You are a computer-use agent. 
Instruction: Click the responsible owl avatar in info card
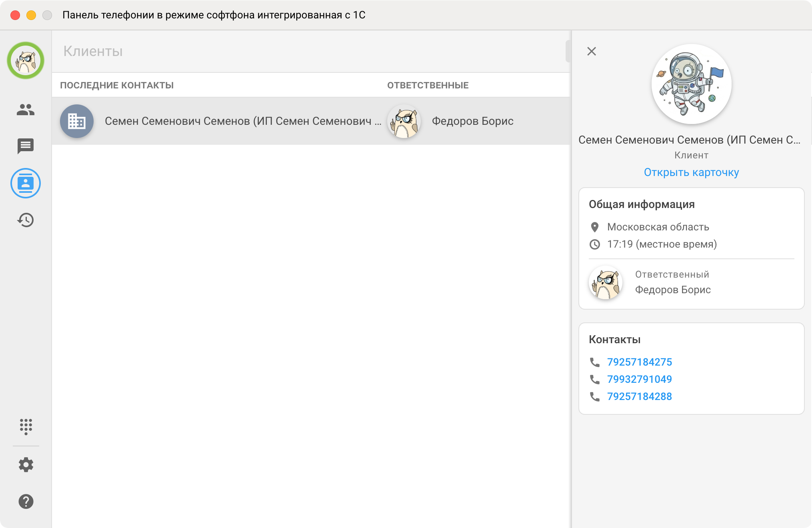(606, 282)
